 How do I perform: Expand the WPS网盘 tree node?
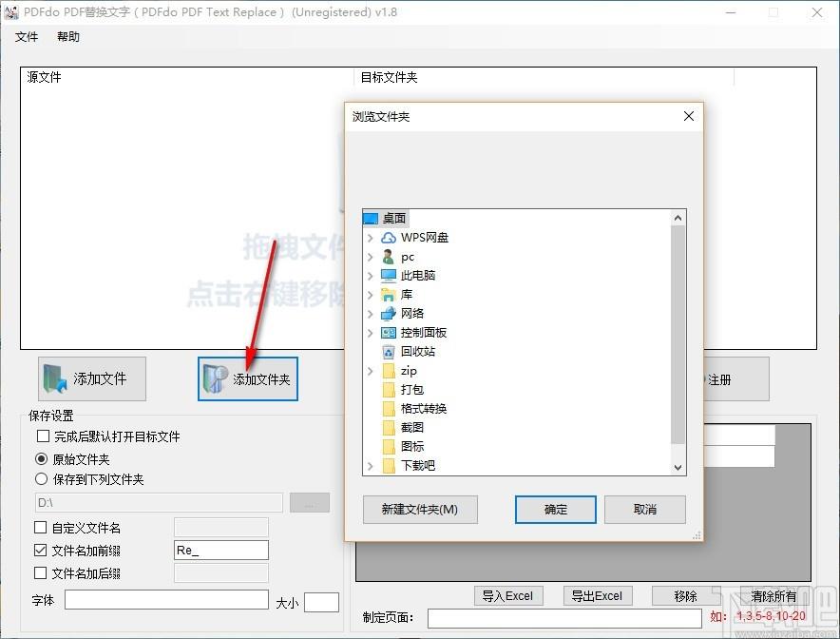371,238
